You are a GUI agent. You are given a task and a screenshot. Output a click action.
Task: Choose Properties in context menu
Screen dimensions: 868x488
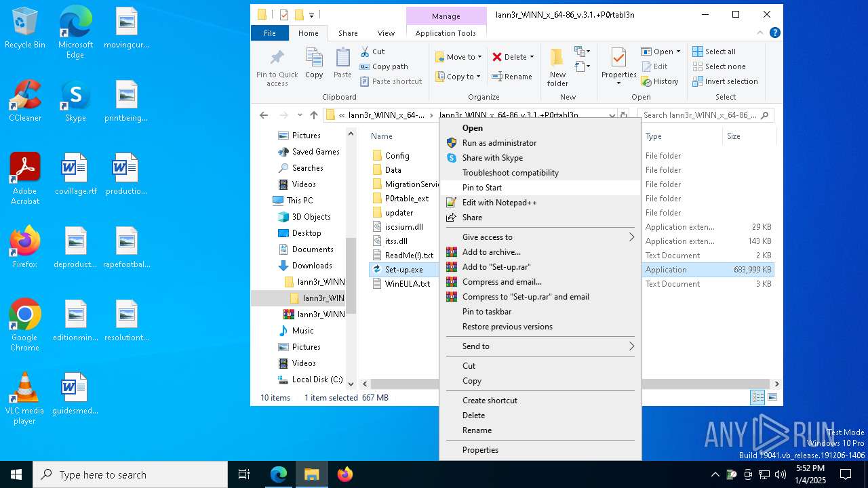[x=540, y=450]
